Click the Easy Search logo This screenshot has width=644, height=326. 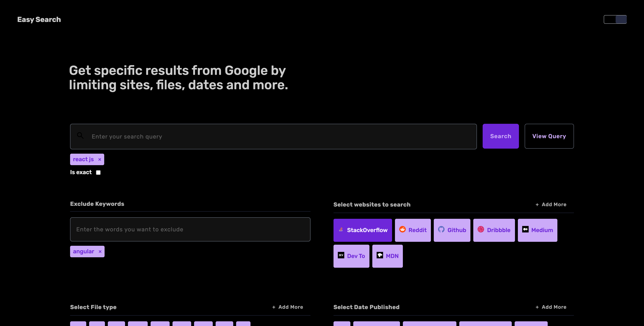(x=39, y=19)
